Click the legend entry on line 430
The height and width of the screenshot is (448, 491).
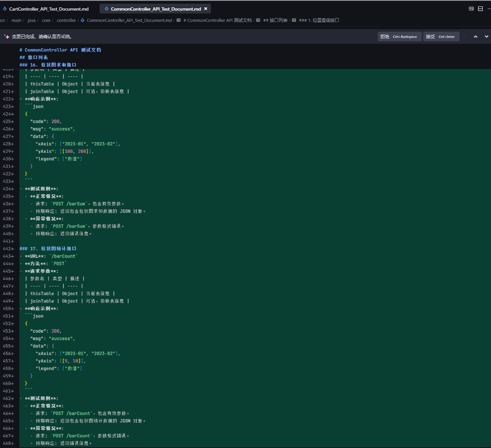(59, 159)
